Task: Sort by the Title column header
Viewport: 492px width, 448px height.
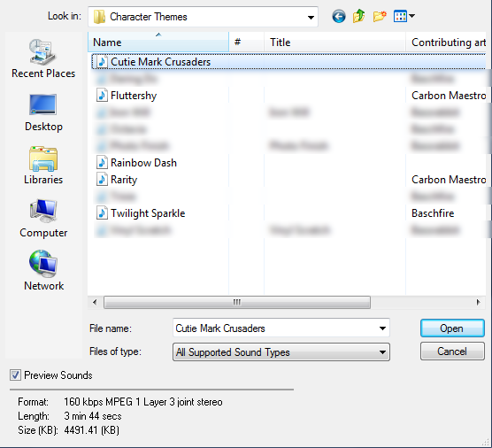Action: pyautogui.click(x=334, y=42)
